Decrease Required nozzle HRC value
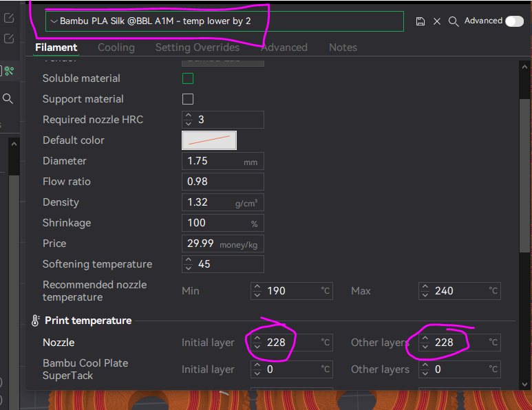The image size is (532, 410). pyautogui.click(x=189, y=123)
